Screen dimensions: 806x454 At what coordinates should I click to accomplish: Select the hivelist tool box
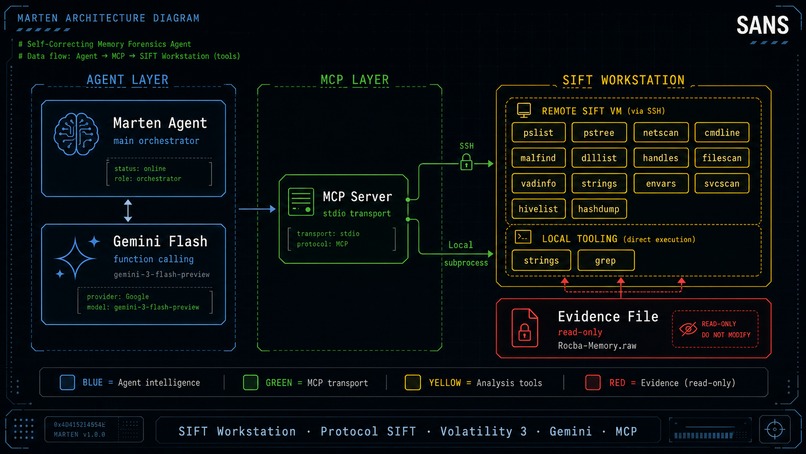coord(538,209)
